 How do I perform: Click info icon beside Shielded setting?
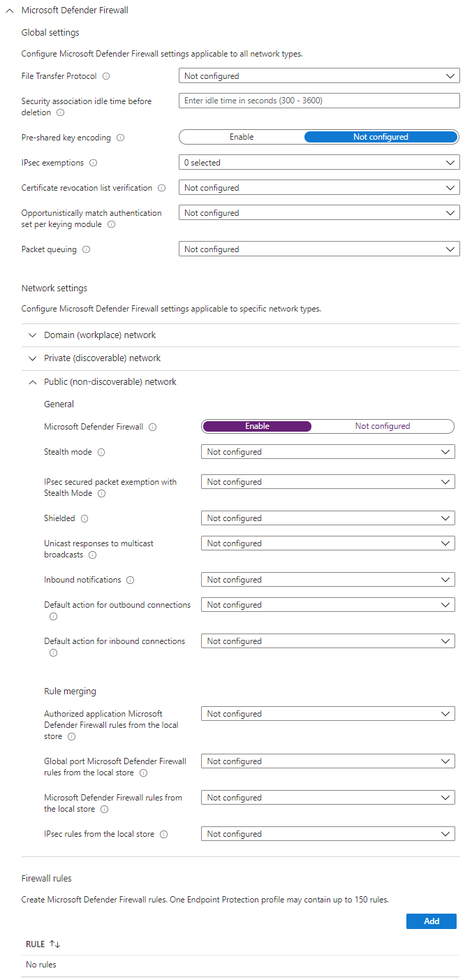coord(84,518)
